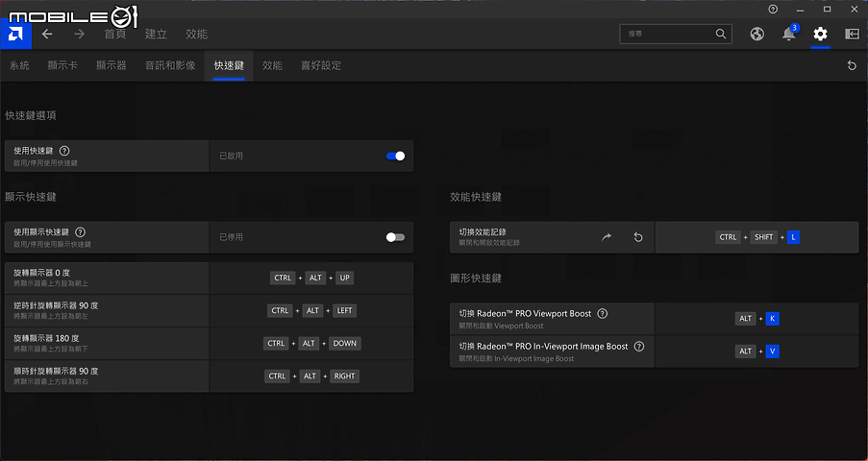The image size is (868, 461).
Task: Switch to the 音訊和影像 tab
Action: [x=170, y=65]
